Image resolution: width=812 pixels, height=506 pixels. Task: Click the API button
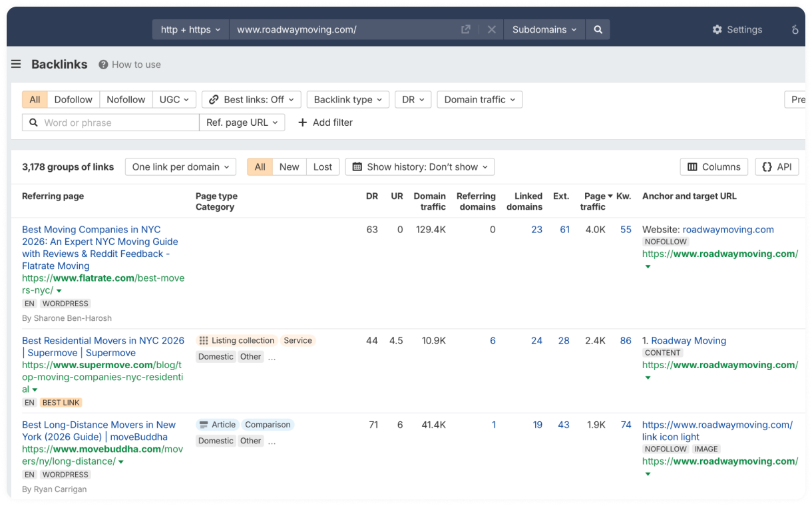click(777, 166)
